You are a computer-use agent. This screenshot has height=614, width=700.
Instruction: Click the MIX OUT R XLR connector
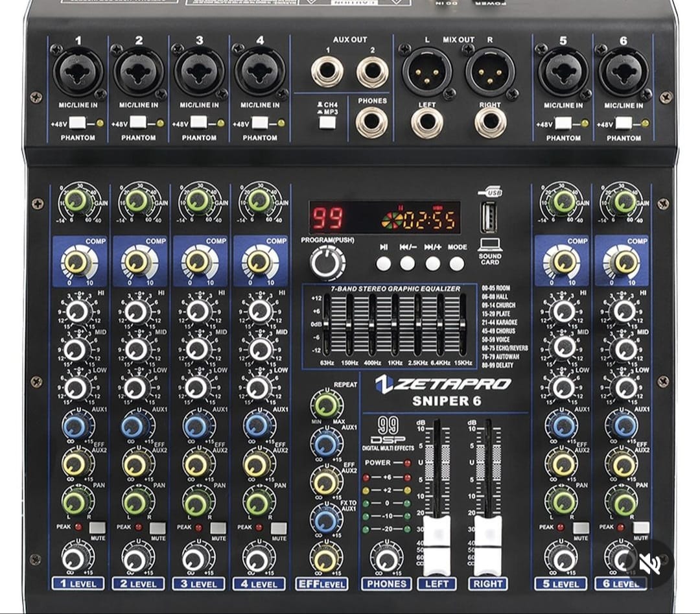[x=490, y=71]
